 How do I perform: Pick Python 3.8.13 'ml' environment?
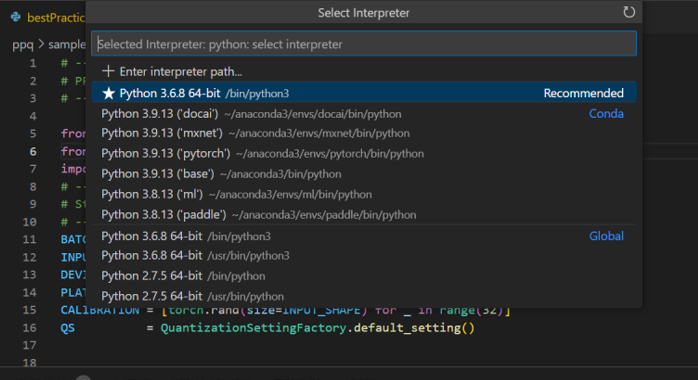click(x=364, y=194)
